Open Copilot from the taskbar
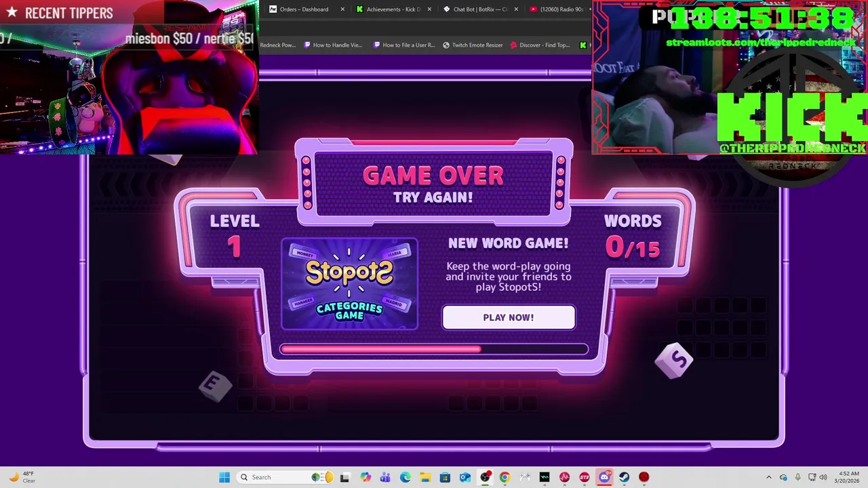The image size is (868, 488). pyautogui.click(x=366, y=477)
